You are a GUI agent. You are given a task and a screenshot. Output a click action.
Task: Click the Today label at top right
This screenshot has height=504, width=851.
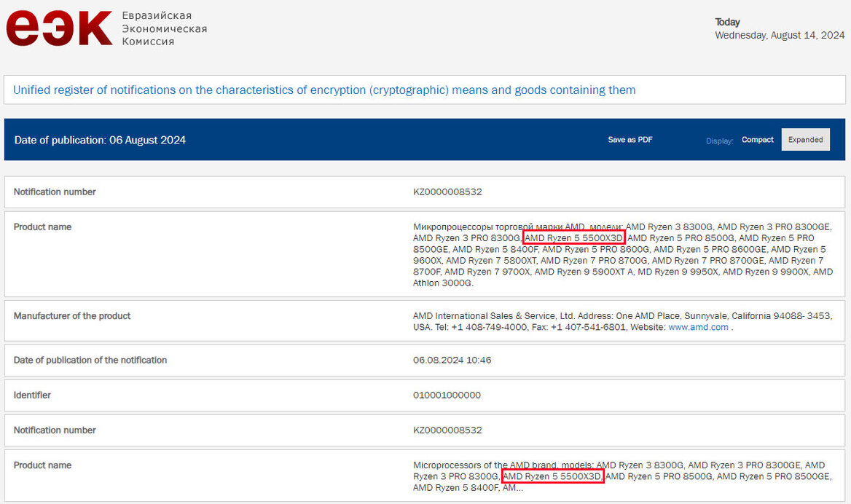click(x=727, y=22)
